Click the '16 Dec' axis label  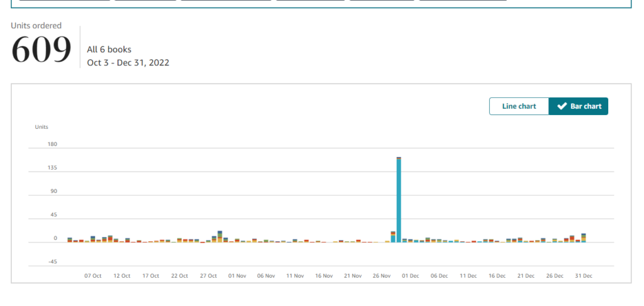[497, 276]
